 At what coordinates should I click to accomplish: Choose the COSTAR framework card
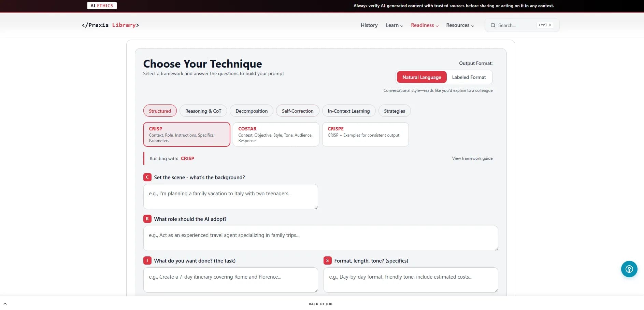(x=276, y=135)
